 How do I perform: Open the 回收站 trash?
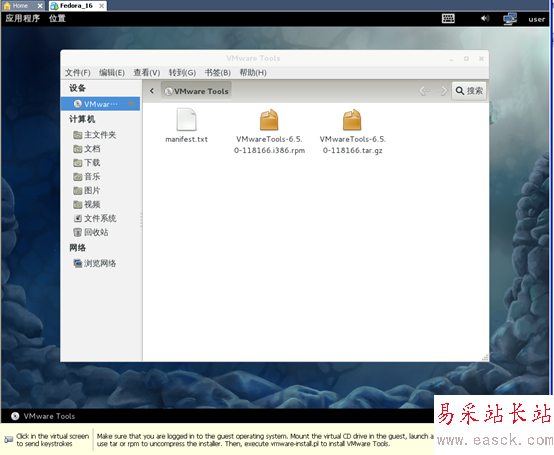(90, 232)
